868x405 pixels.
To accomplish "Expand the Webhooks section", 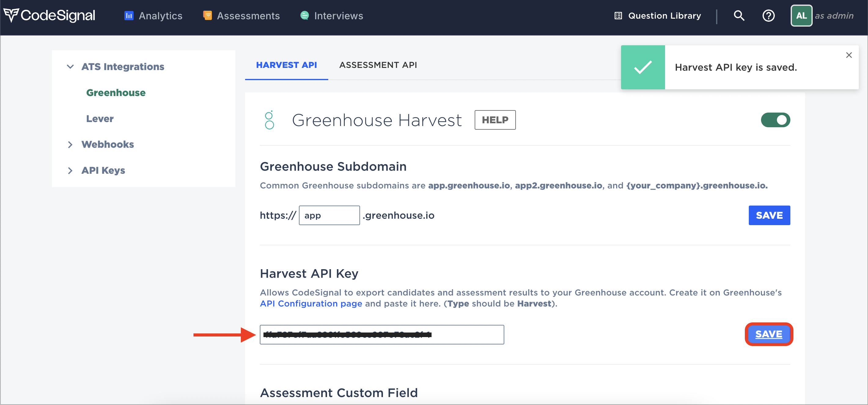I will click(x=101, y=144).
